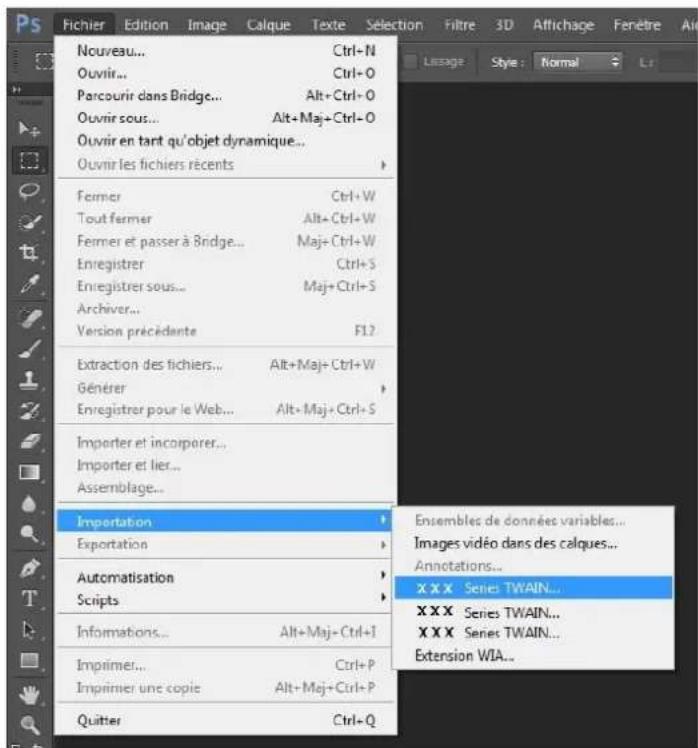Select Importer et incorporer...

click(226, 443)
